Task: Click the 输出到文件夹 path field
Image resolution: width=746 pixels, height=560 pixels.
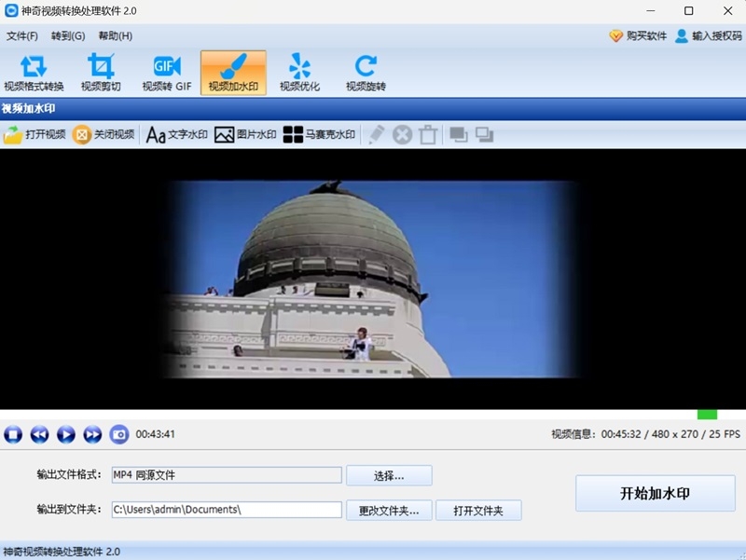Action: [227, 510]
